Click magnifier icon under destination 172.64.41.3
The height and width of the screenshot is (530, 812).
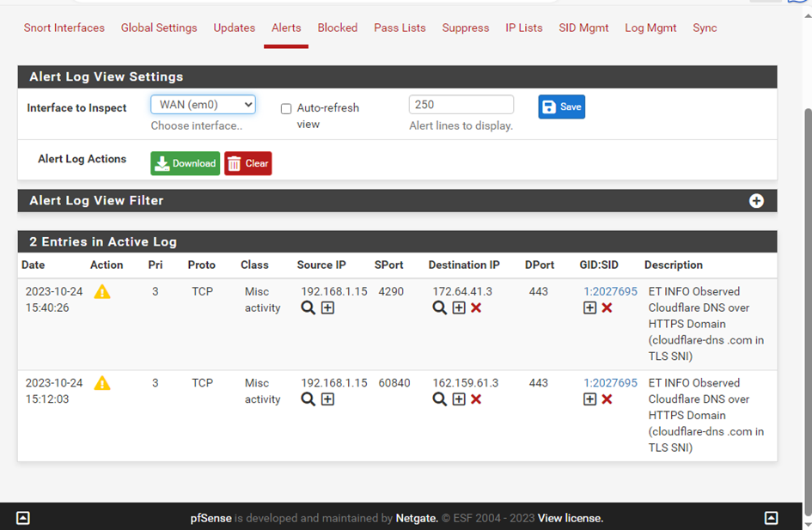coord(439,308)
